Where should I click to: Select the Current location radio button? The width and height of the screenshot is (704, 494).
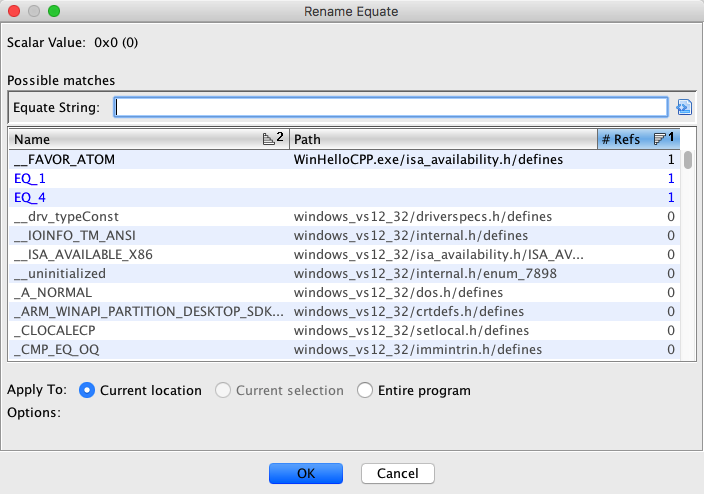87,390
